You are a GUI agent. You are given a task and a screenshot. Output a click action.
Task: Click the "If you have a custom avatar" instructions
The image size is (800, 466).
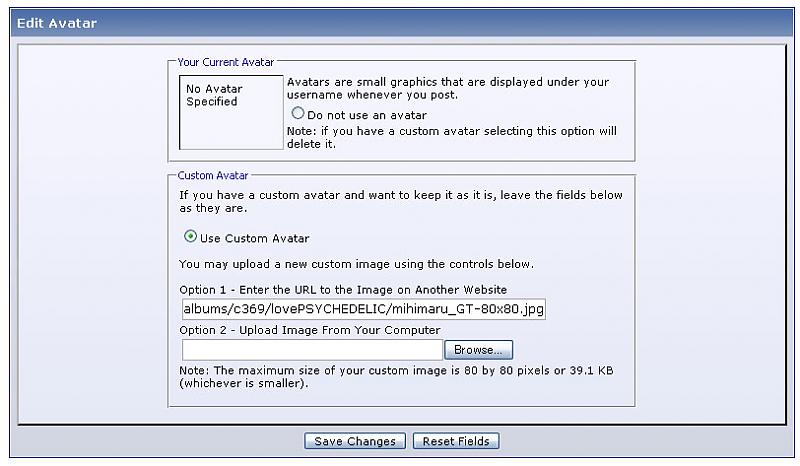[x=400, y=201]
